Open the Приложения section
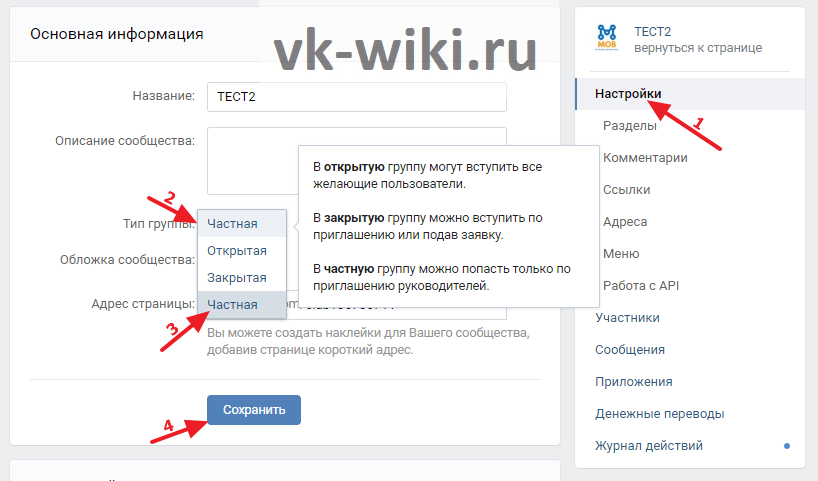The height and width of the screenshot is (481, 818). click(633, 382)
